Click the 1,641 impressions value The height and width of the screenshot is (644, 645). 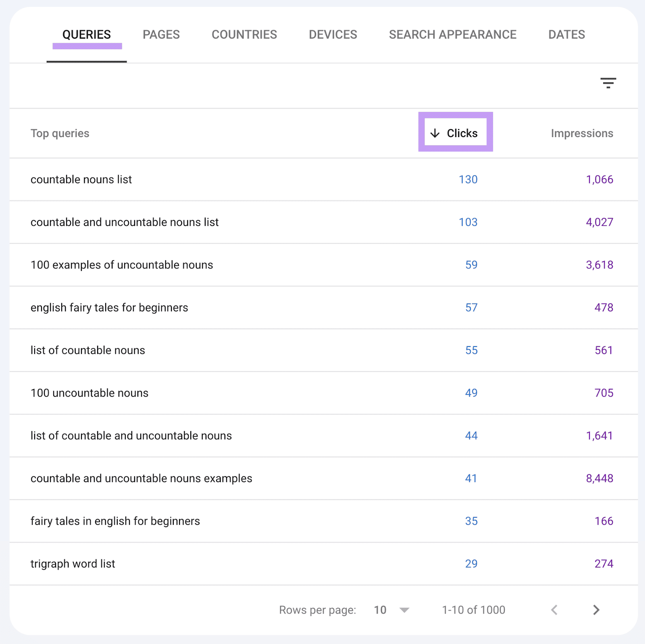click(599, 436)
